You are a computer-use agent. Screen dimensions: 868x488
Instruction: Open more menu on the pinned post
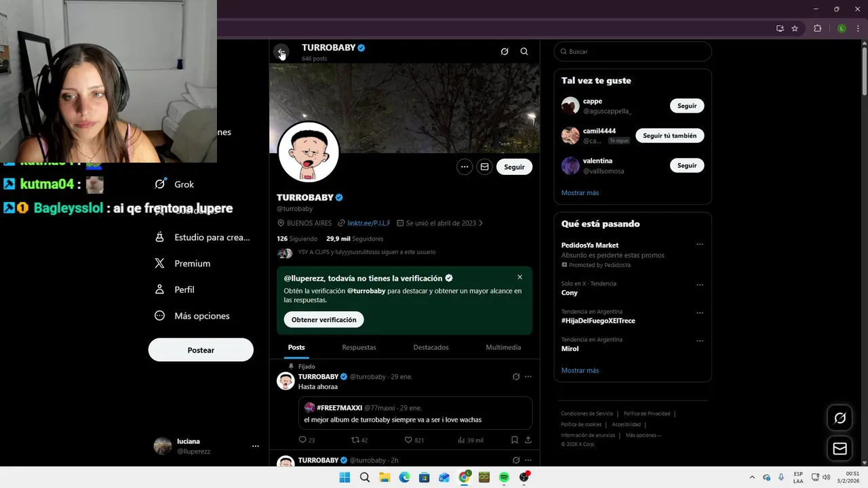528,377
